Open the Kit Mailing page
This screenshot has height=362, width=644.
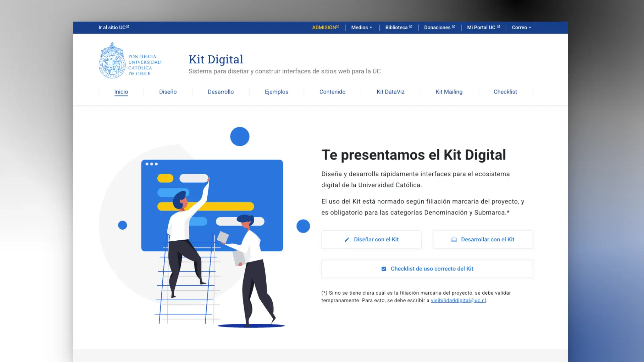pos(449,92)
